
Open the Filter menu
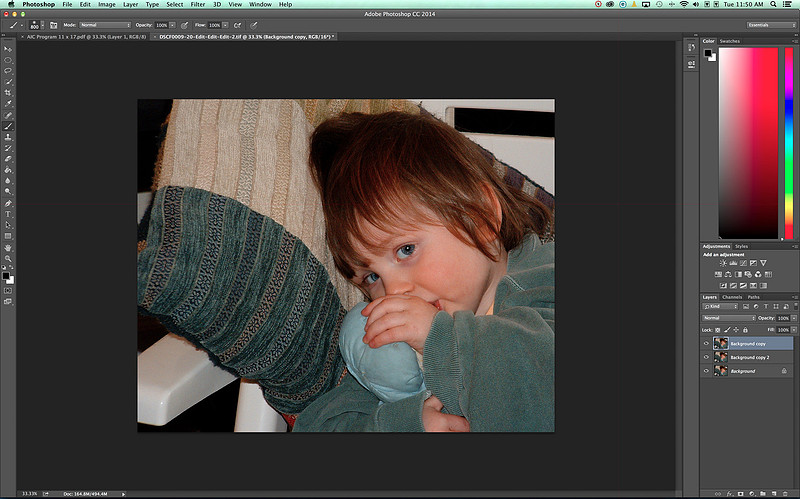[196, 5]
